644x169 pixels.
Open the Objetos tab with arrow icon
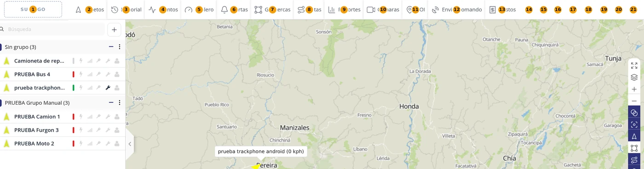[x=90, y=10]
